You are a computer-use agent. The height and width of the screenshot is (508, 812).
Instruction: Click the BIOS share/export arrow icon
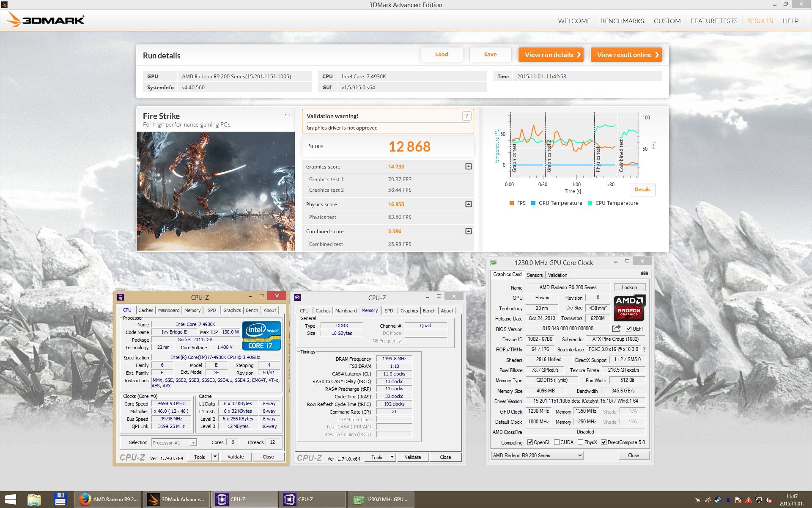[616, 329]
